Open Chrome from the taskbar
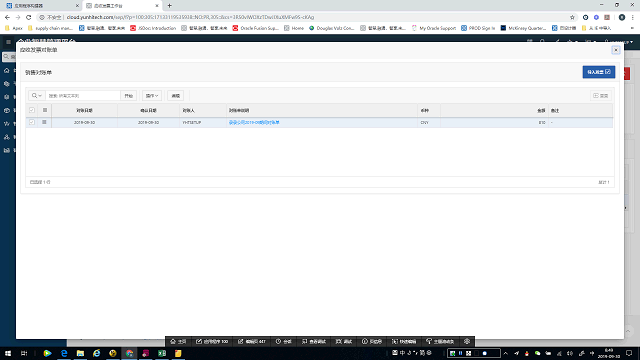This screenshot has height=360, width=640. click(x=129, y=353)
